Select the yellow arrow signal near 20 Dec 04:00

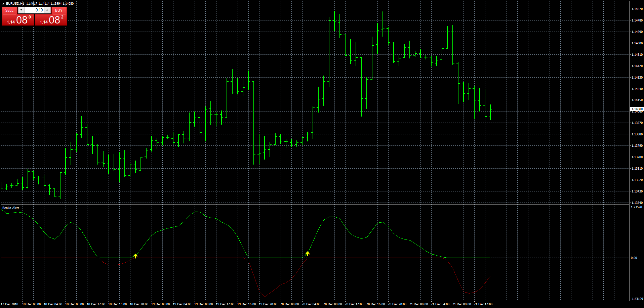[307, 254]
